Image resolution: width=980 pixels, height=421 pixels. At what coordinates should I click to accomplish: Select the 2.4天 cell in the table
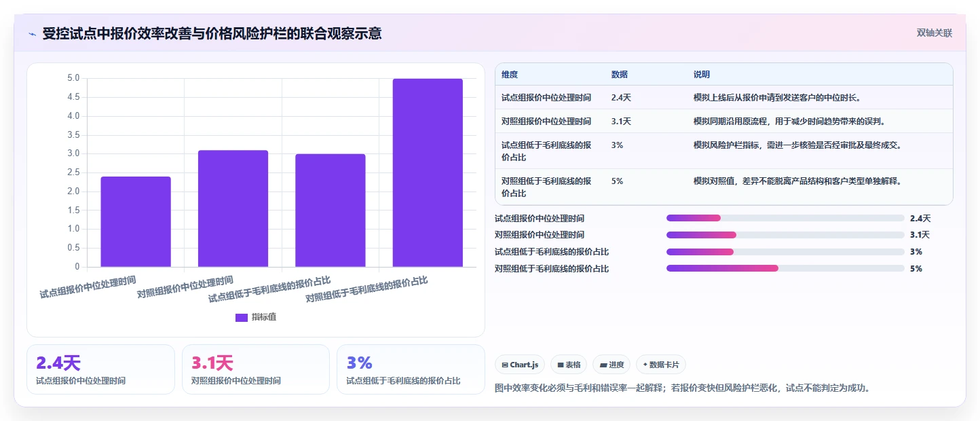[x=621, y=98]
